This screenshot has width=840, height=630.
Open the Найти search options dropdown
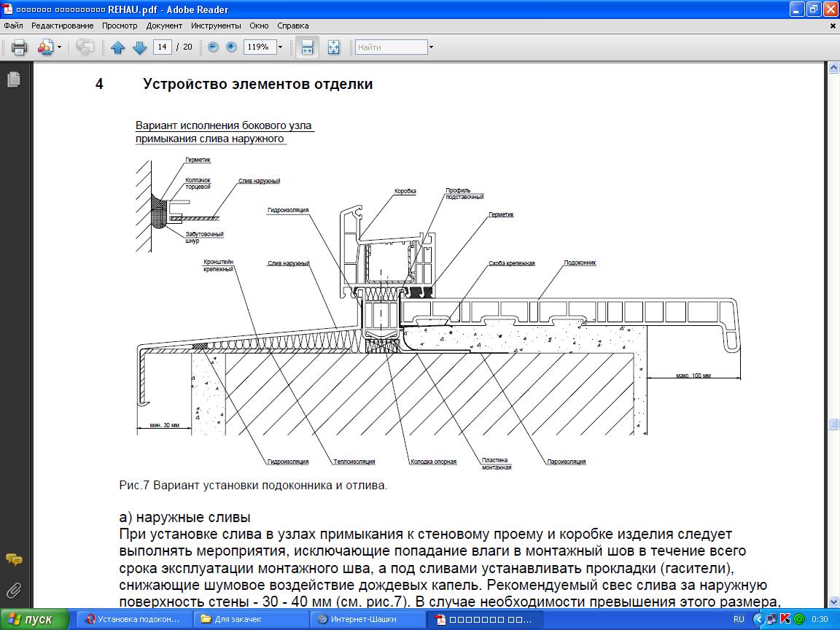(431, 47)
